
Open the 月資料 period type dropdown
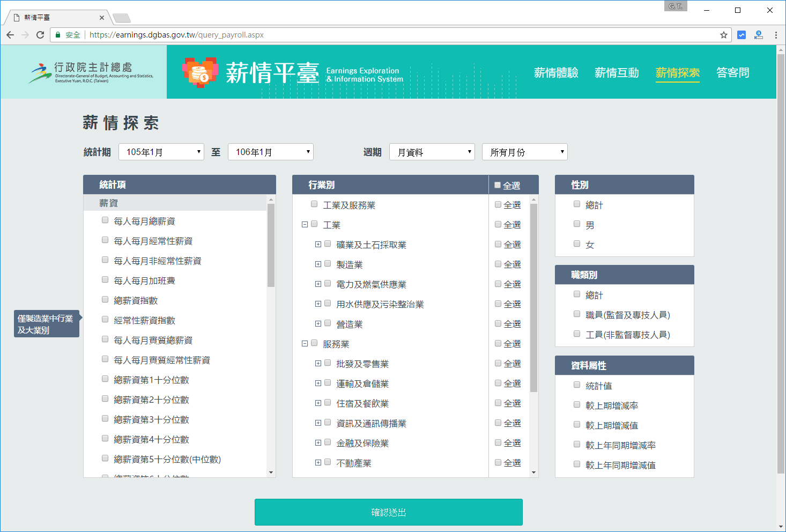pos(432,152)
